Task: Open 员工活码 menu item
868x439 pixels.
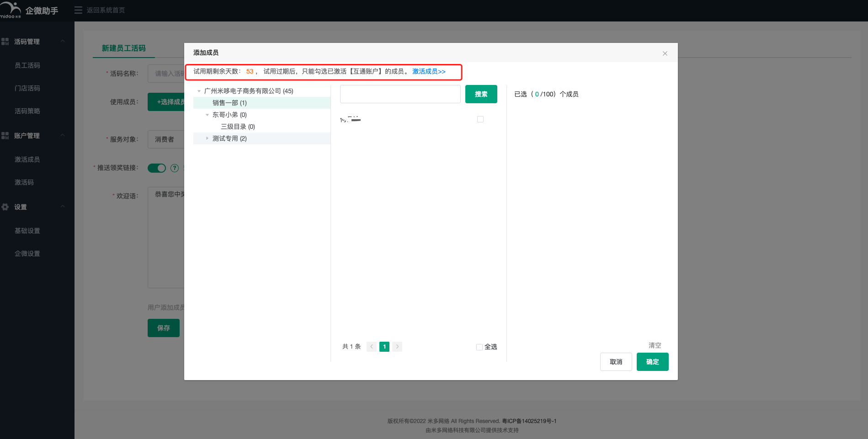Action: (27, 65)
